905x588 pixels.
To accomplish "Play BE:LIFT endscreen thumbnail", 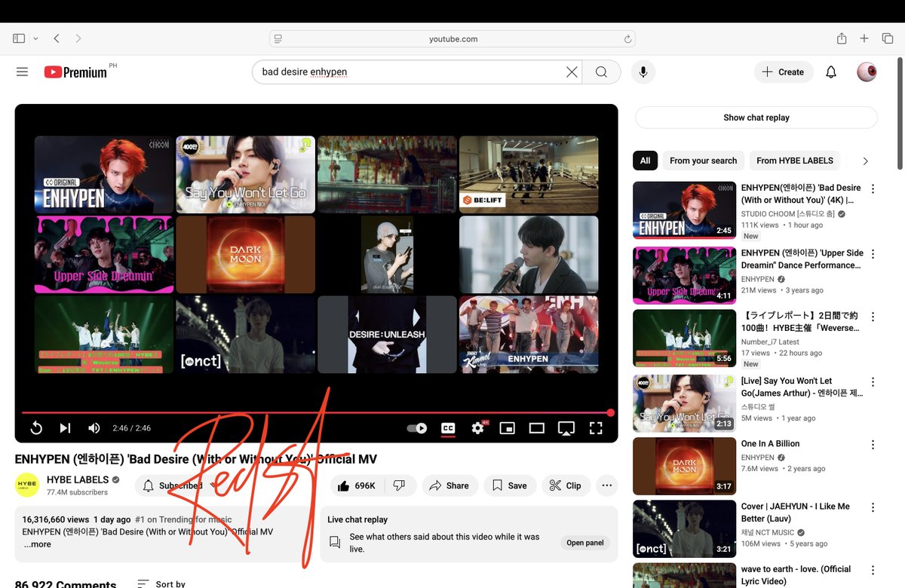I will point(529,175).
